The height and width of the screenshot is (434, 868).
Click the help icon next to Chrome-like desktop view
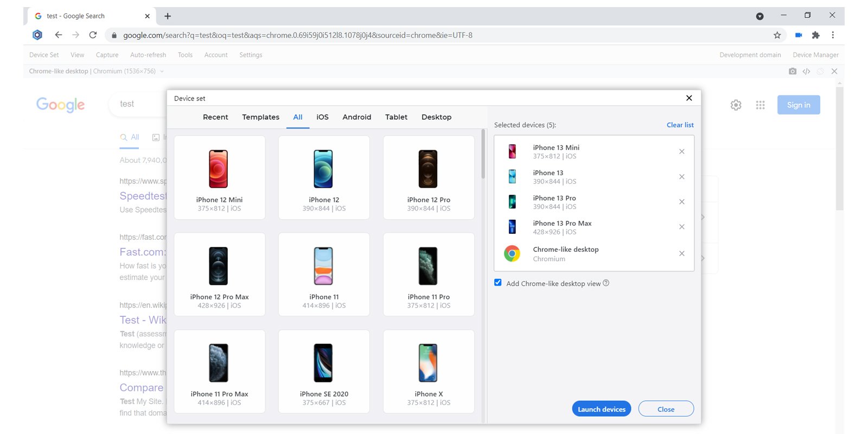tap(606, 283)
